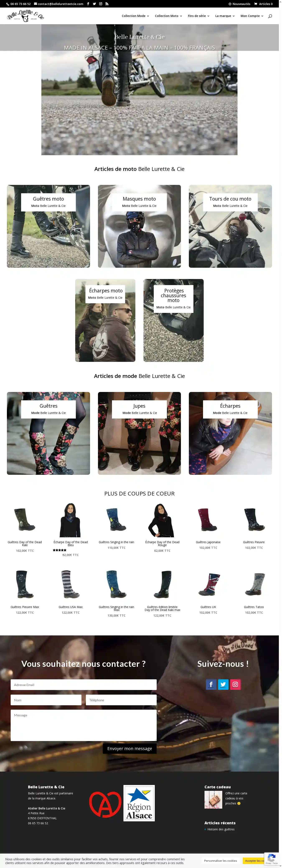Open the Guêtres moto category image
282x868 pixels.
point(48,226)
